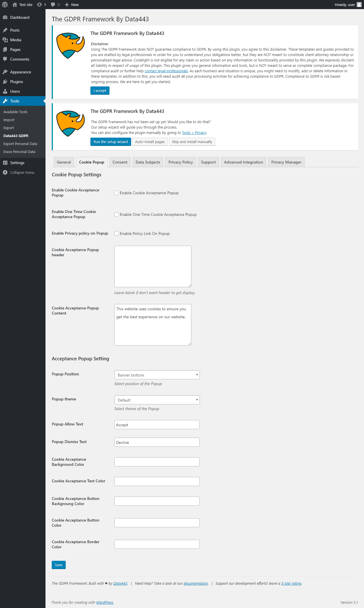364x608 pixels.
Task: Focus the Cookie Acceptance Popup header textarea
Action: 153,266
